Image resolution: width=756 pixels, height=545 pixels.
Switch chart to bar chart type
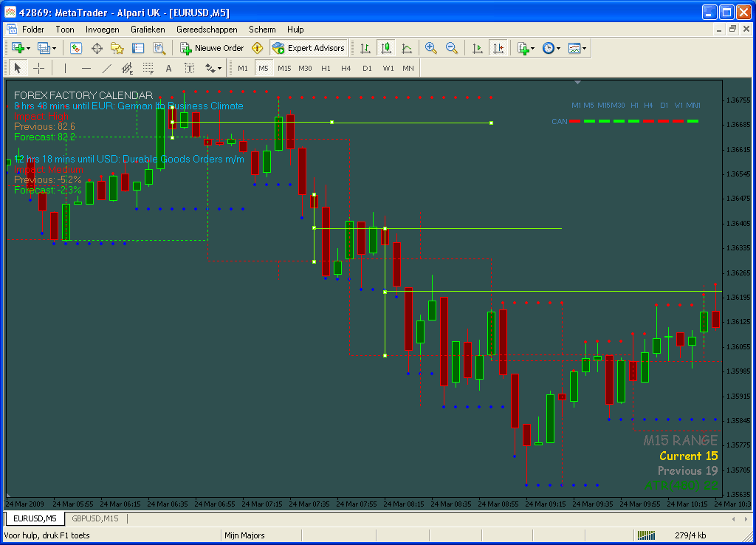365,48
